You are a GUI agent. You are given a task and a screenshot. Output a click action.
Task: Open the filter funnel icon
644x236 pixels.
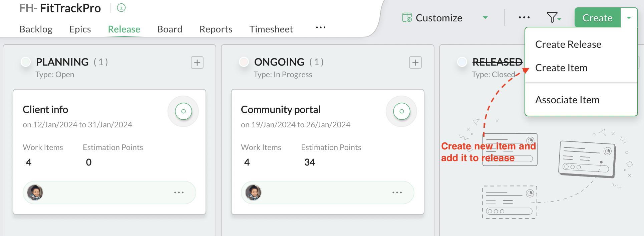click(x=552, y=17)
